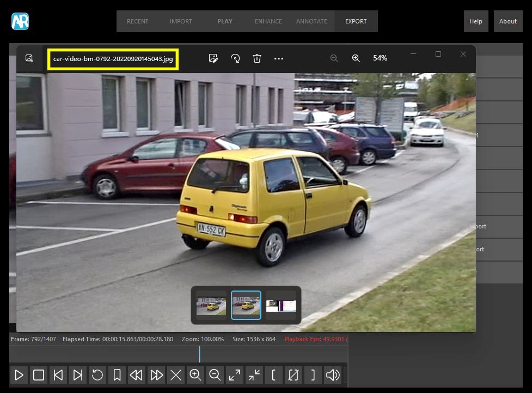The height and width of the screenshot is (393, 532).
Task: Toggle the audio speaker icon
Action: (x=333, y=375)
